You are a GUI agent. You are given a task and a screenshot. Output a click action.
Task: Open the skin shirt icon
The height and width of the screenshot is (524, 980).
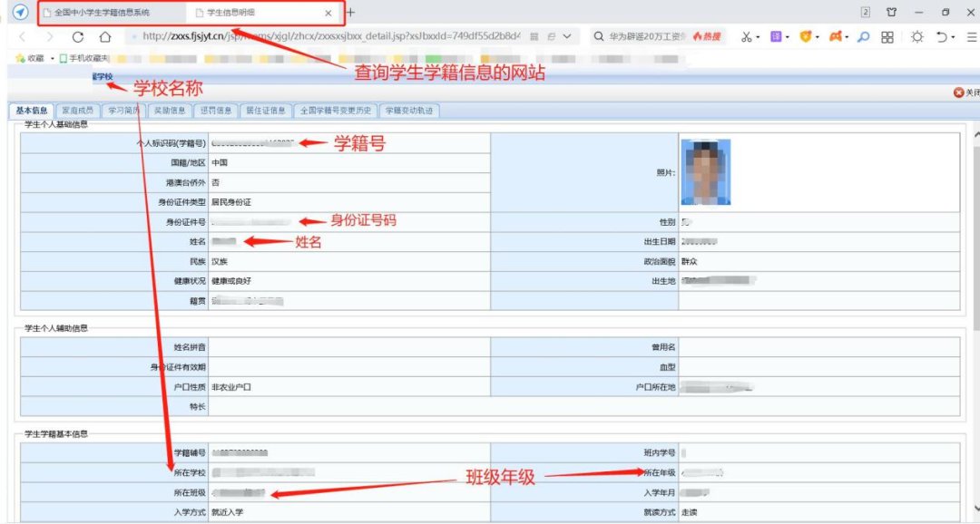(x=892, y=12)
